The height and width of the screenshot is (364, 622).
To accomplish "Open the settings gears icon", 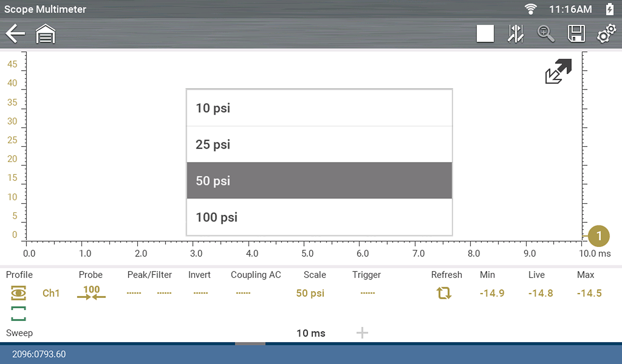I will (606, 34).
